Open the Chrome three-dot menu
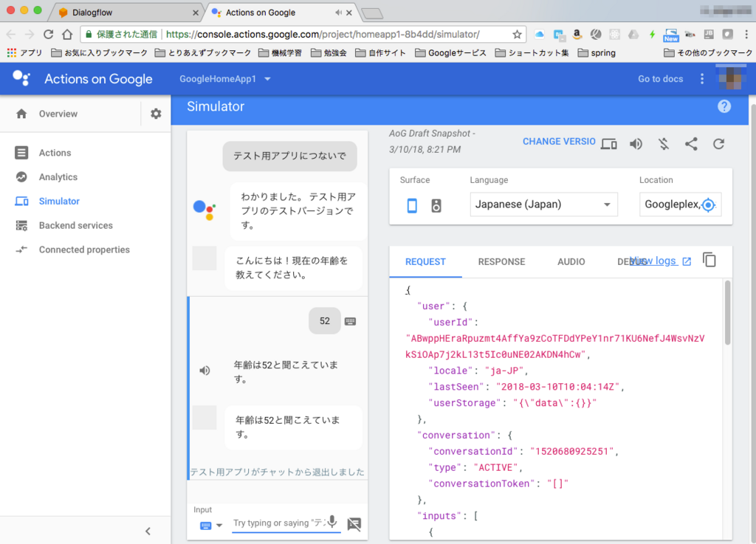 [746, 34]
